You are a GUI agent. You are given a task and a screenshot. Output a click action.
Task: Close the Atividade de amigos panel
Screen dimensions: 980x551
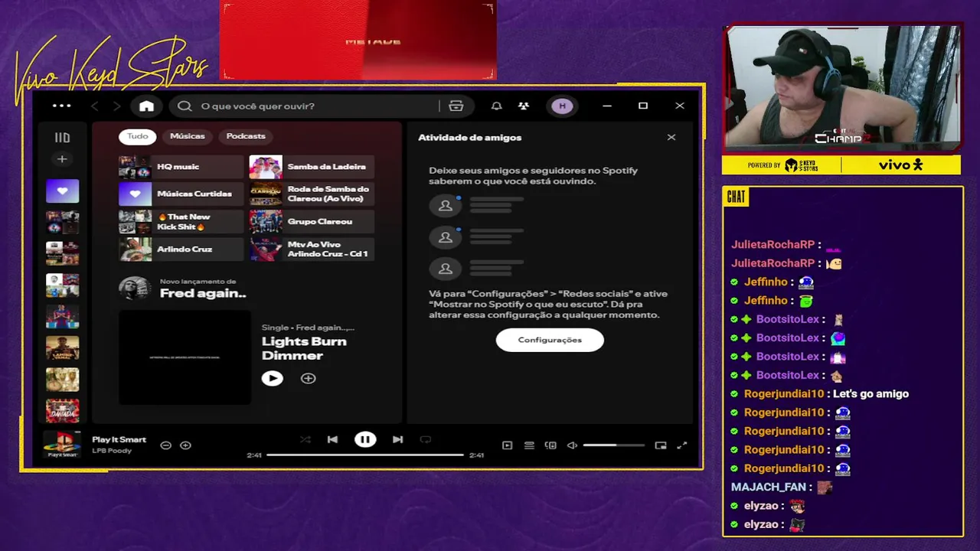[671, 138]
